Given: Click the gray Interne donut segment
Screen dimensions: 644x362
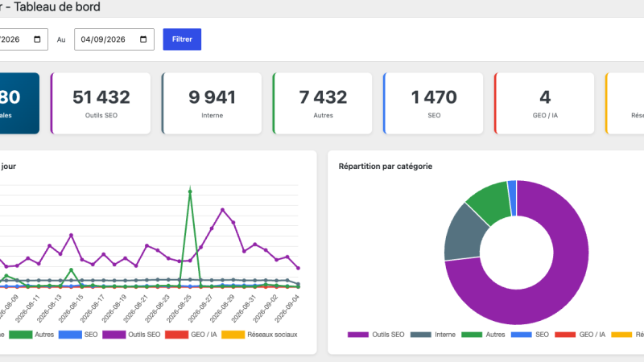Looking at the screenshot, I should coord(464,236).
